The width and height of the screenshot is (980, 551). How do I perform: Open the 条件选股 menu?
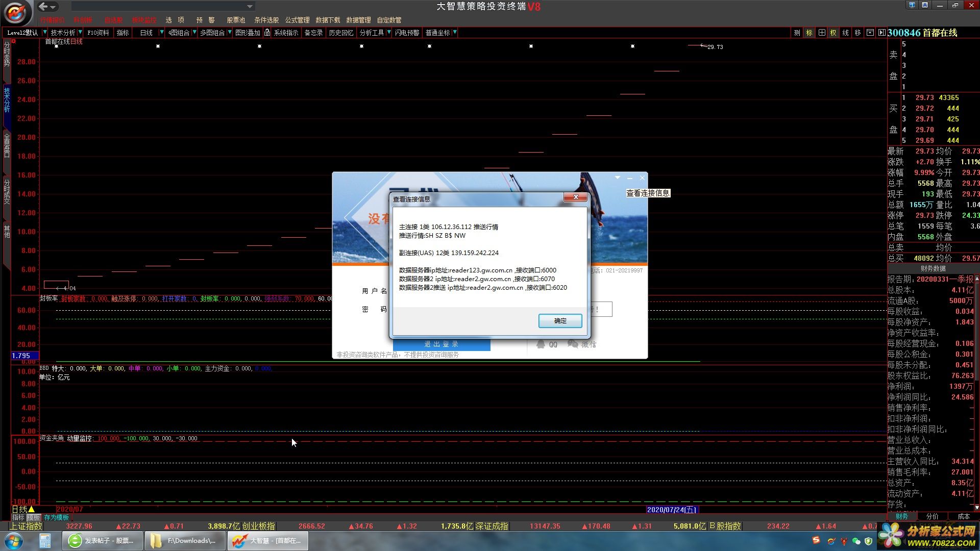coord(266,20)
